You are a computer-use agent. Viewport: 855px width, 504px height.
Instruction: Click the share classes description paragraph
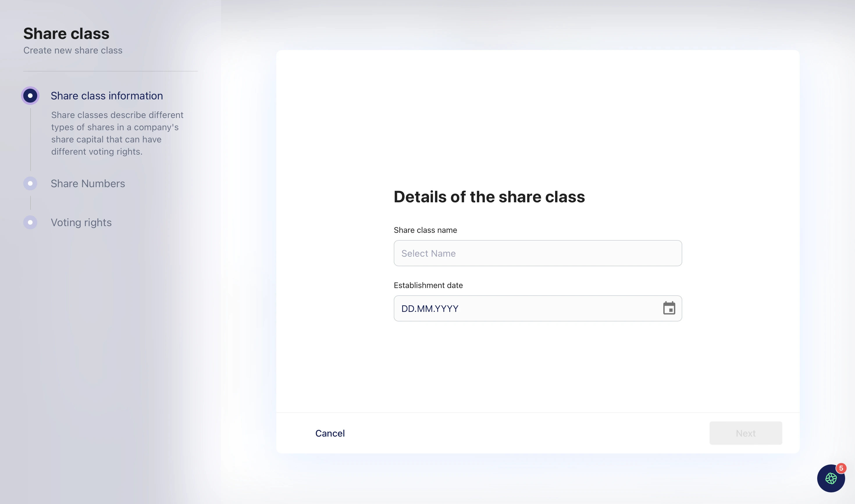click(x=117, y=133)
